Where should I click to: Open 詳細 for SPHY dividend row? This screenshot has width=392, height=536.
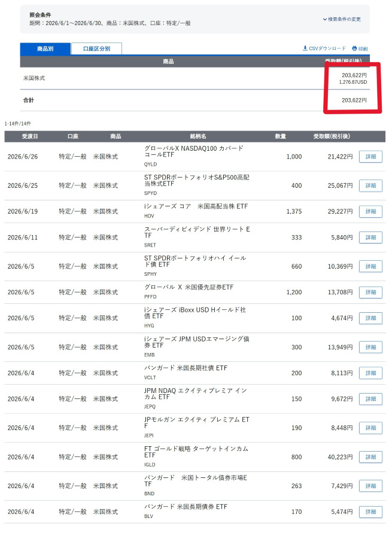coord(370,266)
